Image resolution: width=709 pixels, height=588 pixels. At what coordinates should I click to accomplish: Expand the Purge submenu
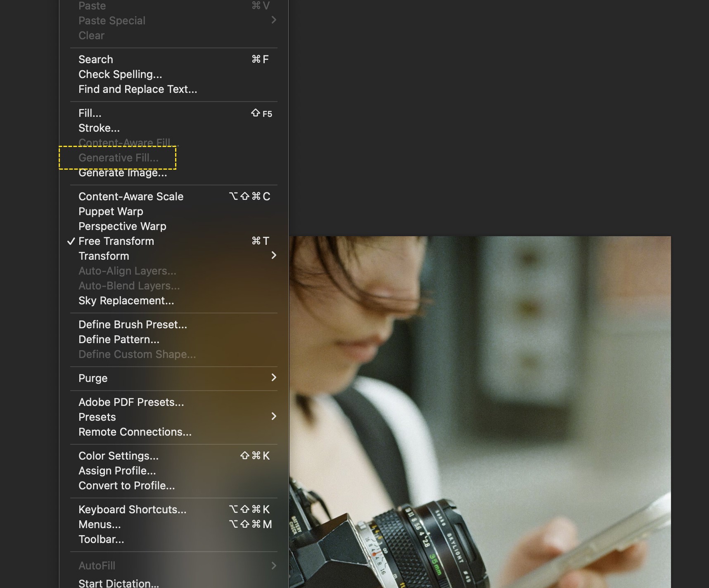[93, 378]
